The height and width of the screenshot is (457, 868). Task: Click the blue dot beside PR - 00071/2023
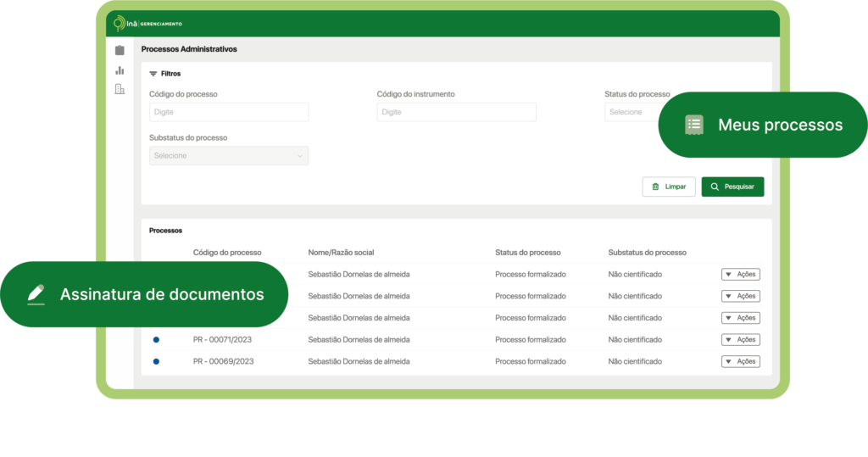click(x=156, y=340)
